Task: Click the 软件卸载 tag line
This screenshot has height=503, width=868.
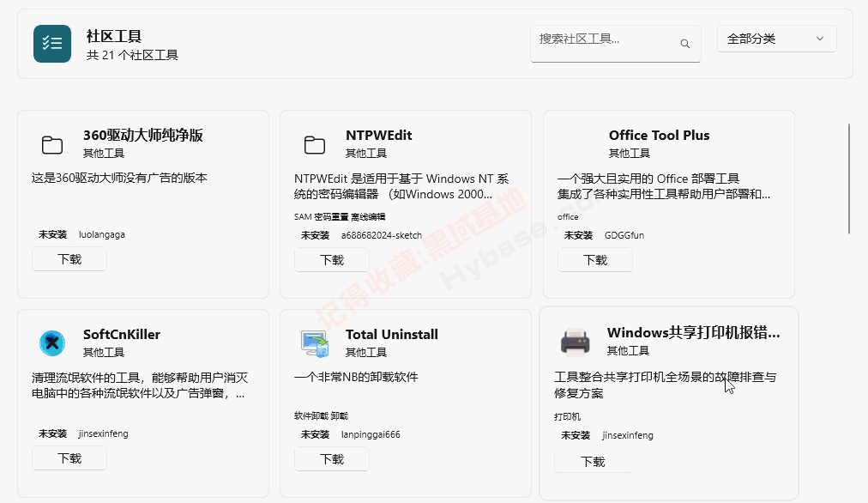Action: (x=321, y=415)
